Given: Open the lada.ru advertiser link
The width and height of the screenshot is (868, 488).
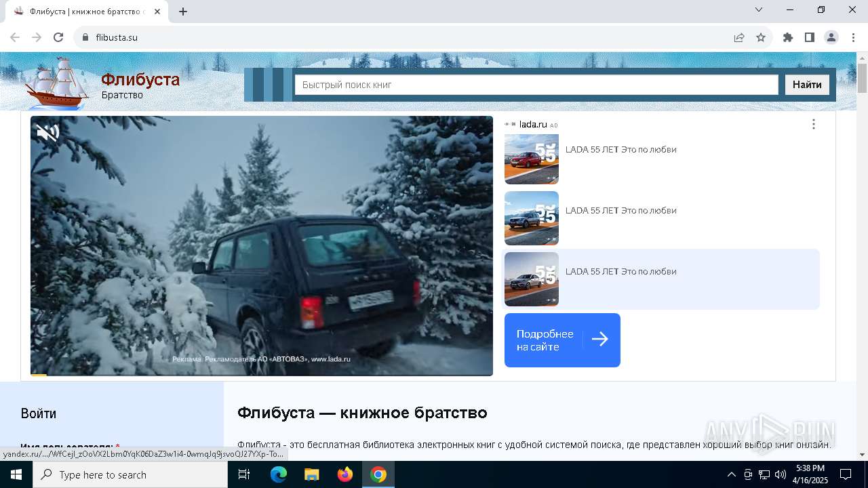Looking at the screenshot, I should point(532,125).
